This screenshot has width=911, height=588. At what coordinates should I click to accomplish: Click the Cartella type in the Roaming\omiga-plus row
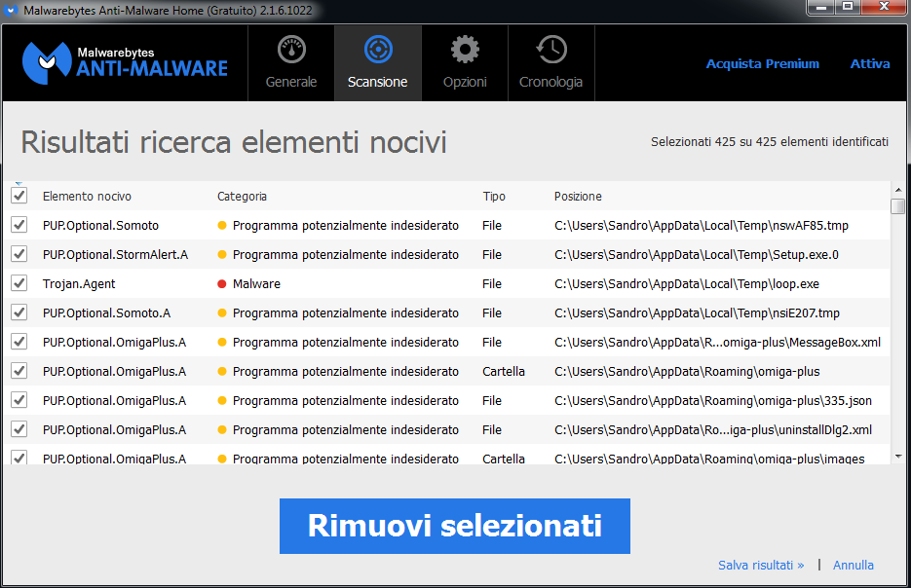[x=503, y=372]
